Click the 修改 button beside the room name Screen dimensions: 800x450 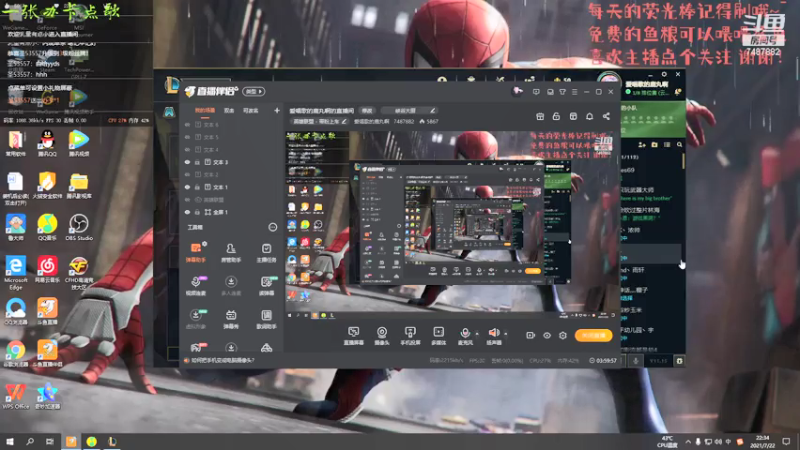[x=367, y=110]
